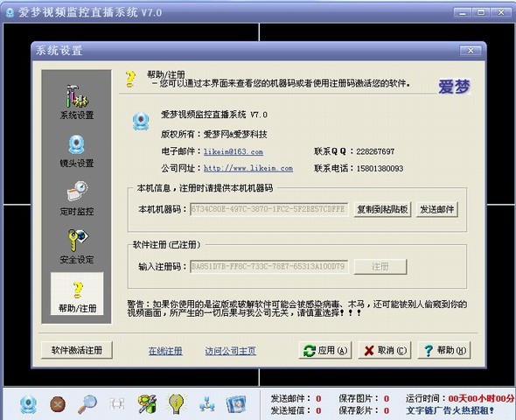Click the 版权所有：爱梦网&爱梦科技 line
This screenshot has height=420, width=516.
pos(214,134)
